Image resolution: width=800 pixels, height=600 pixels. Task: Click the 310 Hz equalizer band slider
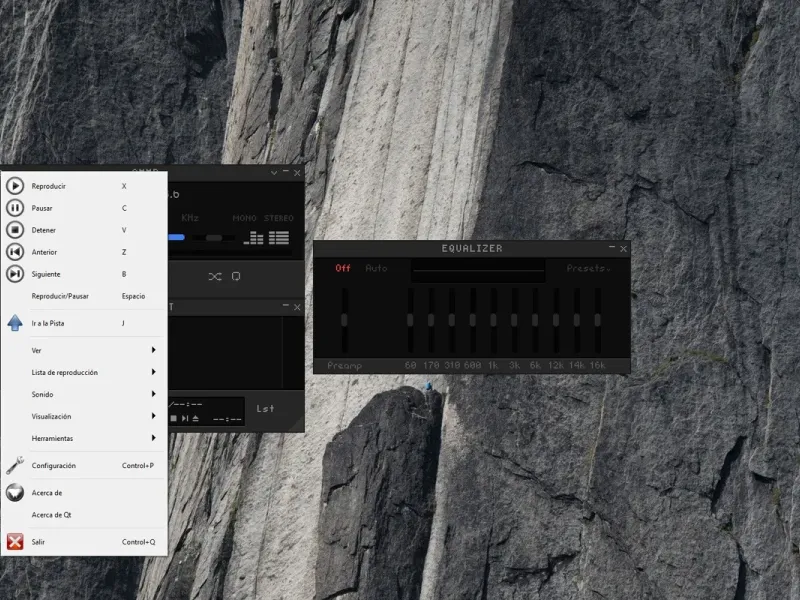point(452,320)
